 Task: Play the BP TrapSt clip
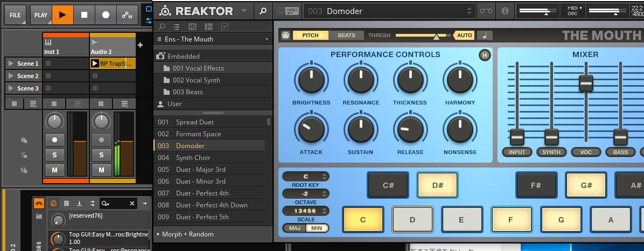95,64
